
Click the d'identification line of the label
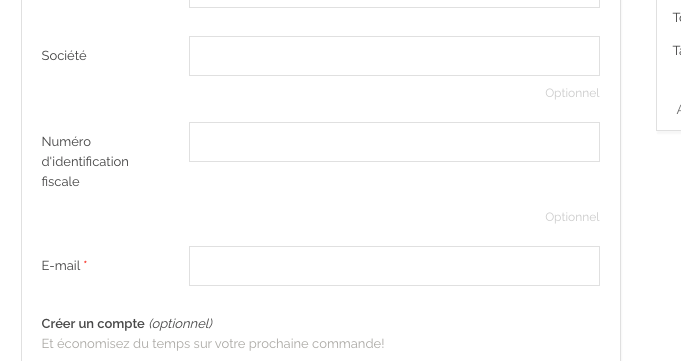[85, 162]
